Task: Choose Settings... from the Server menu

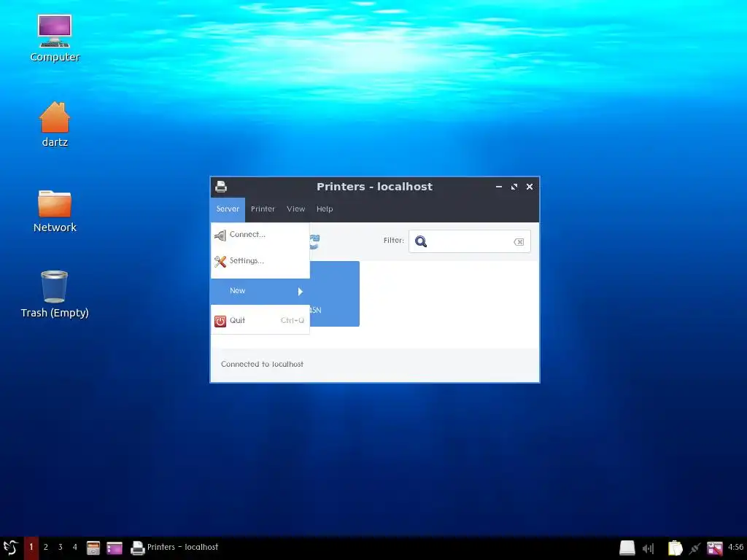Action: pos(260,261)
